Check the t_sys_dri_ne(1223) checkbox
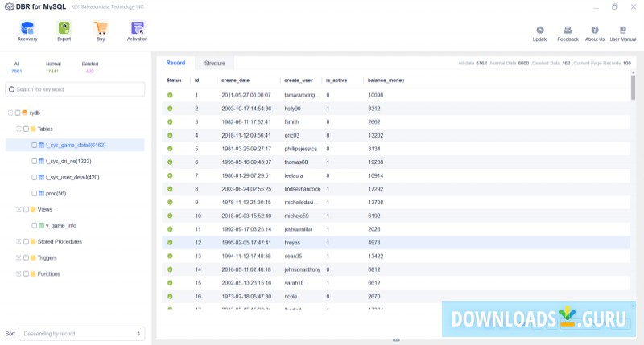Image resolution: width=644 pixels, height=345 pixels. point(34,161)
